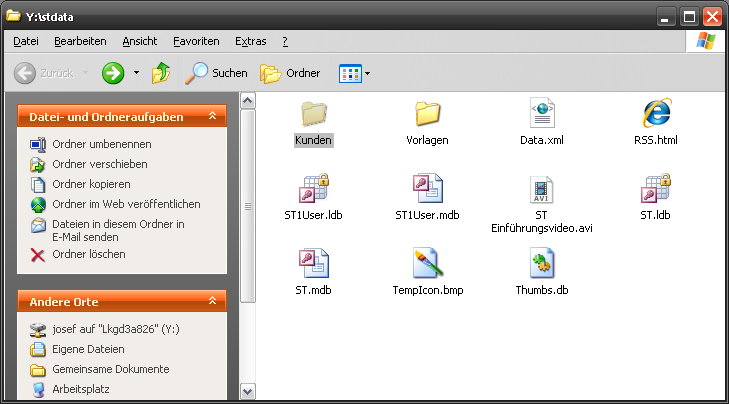The image size is (729, 404).
Task: Click Ordner im Web veröffentlichen
Action: click(x=126, y=204)
